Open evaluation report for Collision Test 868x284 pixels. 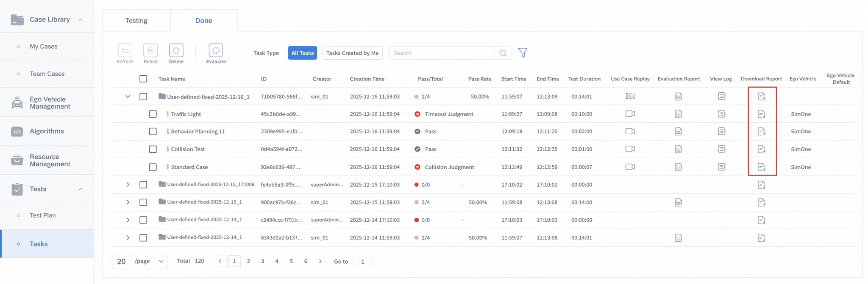click(x=679, y=149)
